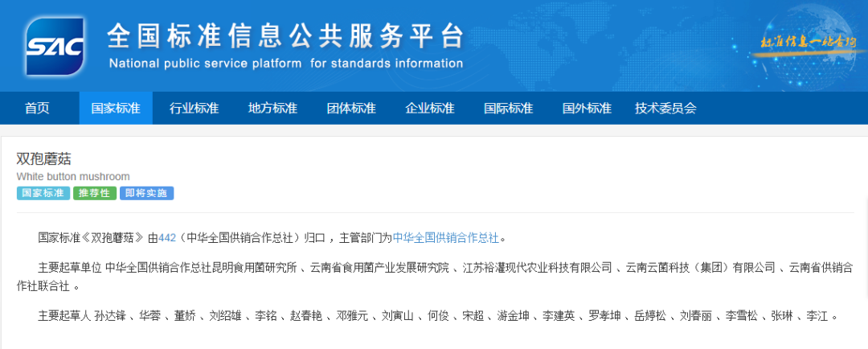Open the 442 committee link
The height and width of the screenshot is (349, 868).
[x=167, y=237]
